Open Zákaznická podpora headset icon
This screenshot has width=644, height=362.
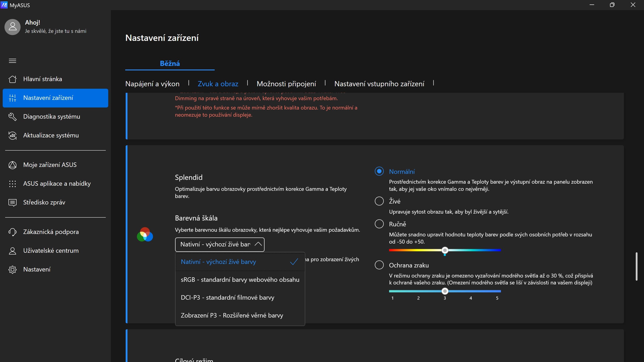point(13,232)
